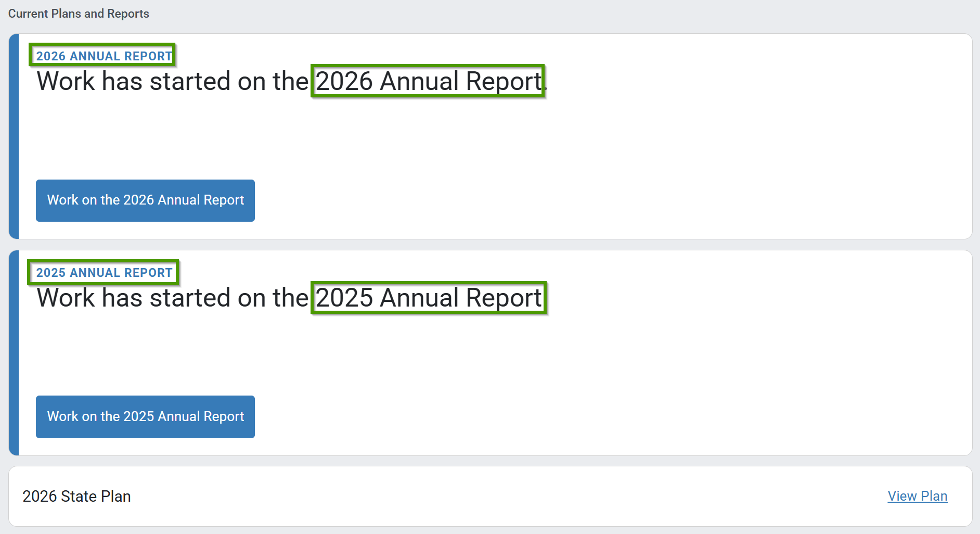This screenshot has height=534, width=980.
Task: Click the Current Plans and Reports heading
Action: 79,14
